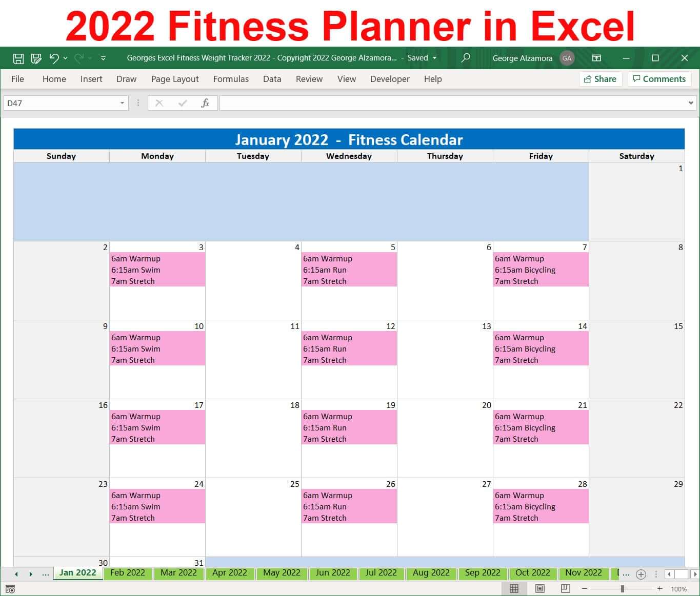
Task: Add a new sheet with plus icon
Action: (641, 574)
